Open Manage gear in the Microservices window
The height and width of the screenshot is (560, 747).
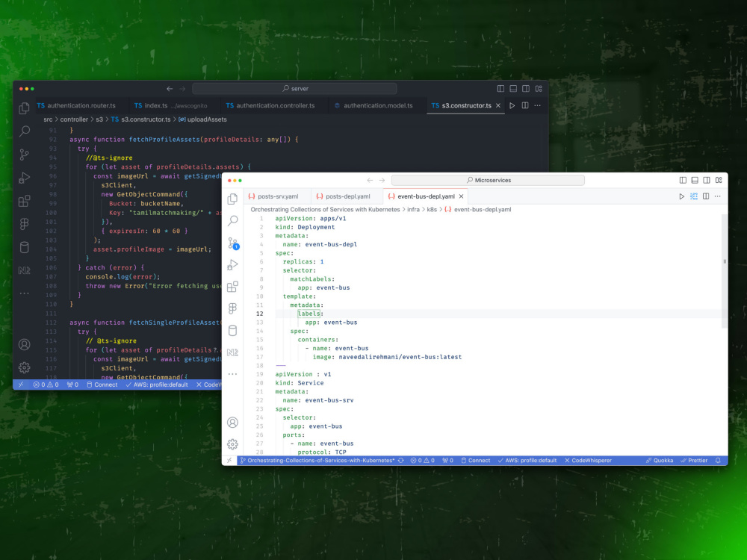coord(232,444)
